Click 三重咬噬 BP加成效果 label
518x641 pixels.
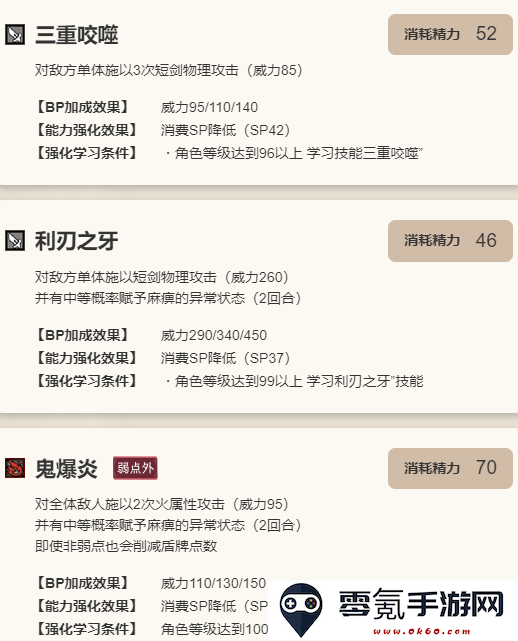83,107
